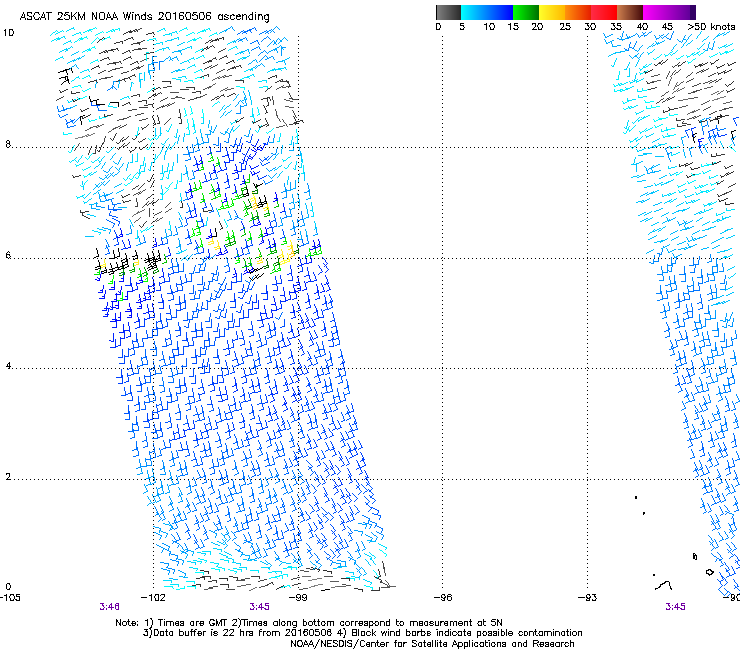This screenshot has width=740, height=650.
Task: Click the '25' label under the color legend
Action: pos(565,27)
